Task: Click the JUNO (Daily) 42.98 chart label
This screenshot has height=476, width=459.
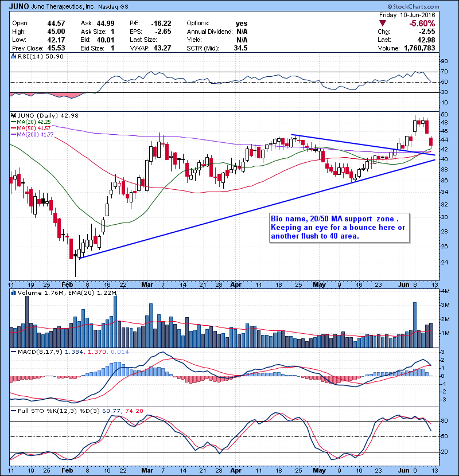Action: [x=48, y=115]
